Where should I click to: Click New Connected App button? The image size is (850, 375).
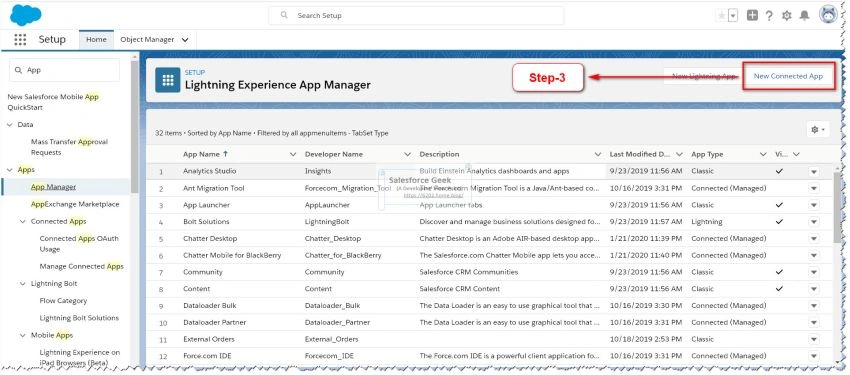pos(788,76)
